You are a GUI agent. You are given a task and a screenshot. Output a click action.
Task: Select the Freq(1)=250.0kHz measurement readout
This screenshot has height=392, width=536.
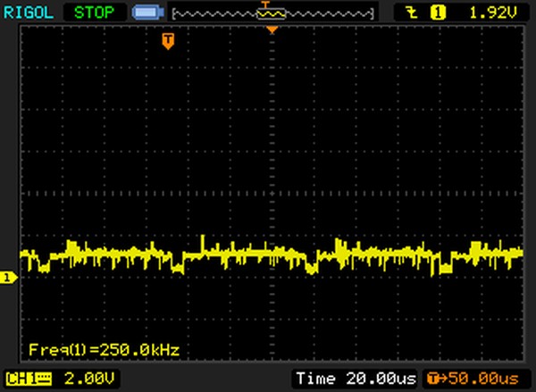pos(104,348)
